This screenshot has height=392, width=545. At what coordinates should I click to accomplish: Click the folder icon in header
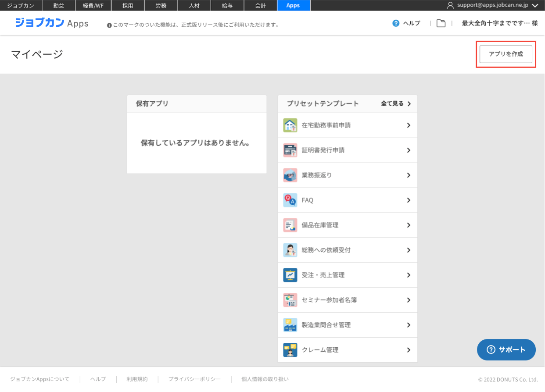441,23
